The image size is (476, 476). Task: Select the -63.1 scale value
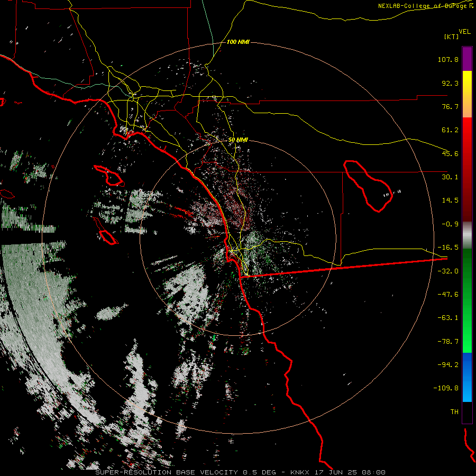pos(448,318)
